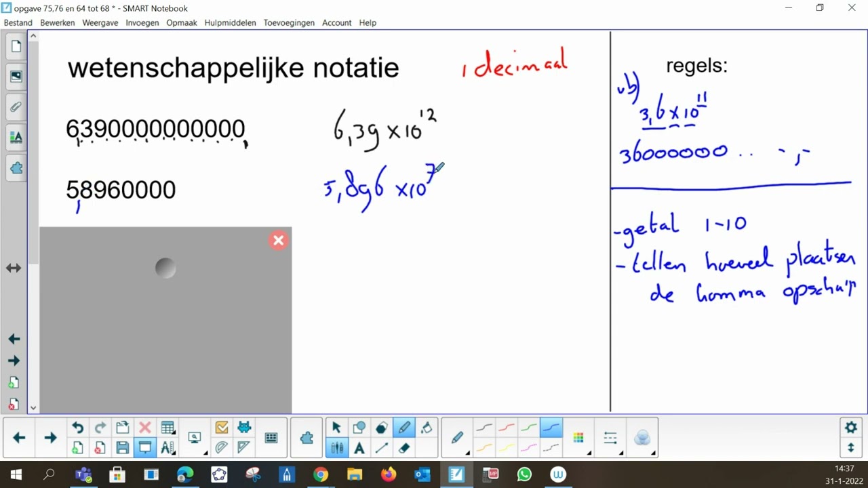Select the Shapes tool
868x488 pixels.
(x=359, y=428)
